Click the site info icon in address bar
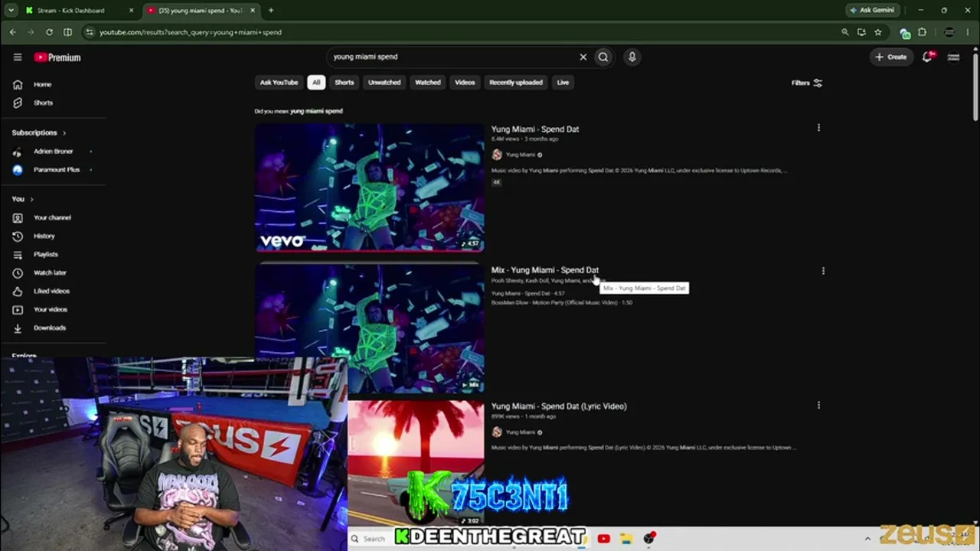This screenshot has width=980, height=551. pyautogui.click(x=89, y=32)
